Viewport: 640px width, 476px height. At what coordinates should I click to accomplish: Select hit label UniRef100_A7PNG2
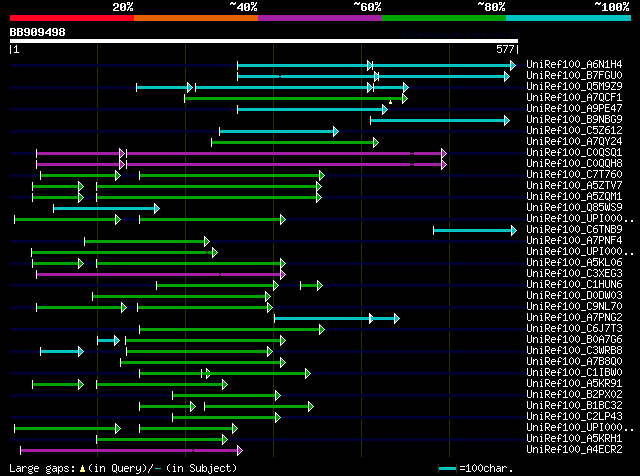(x=574, y=318)
